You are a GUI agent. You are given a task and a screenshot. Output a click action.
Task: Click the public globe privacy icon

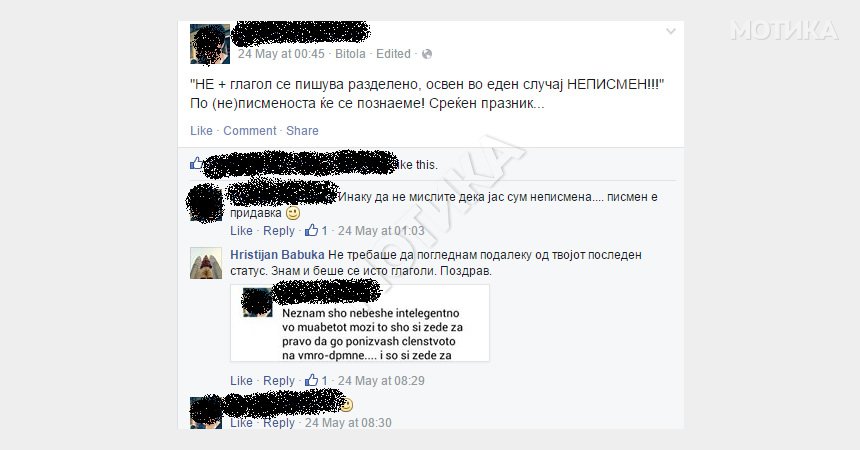coord(427,54)
